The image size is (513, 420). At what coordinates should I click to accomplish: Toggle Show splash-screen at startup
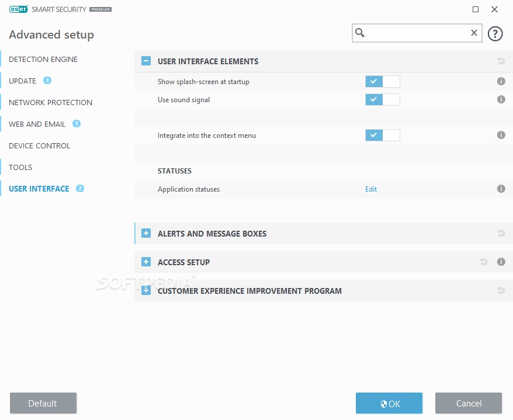(x=383, y=81)
